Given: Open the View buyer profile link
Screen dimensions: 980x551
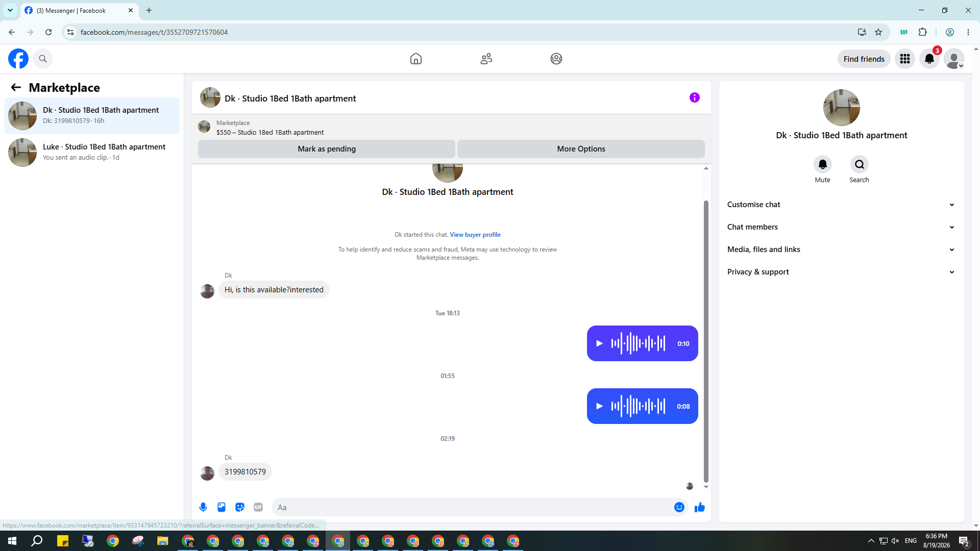Looking at the screenshot, I should tap(475, 235).
